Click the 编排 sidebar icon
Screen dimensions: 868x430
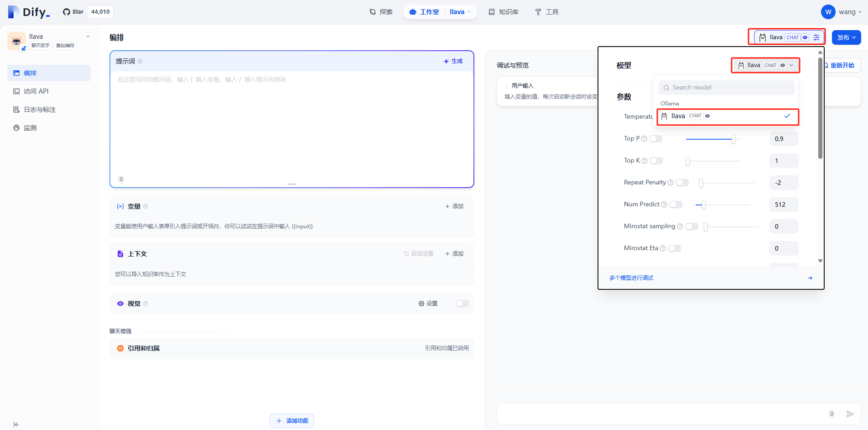[16, 73]
